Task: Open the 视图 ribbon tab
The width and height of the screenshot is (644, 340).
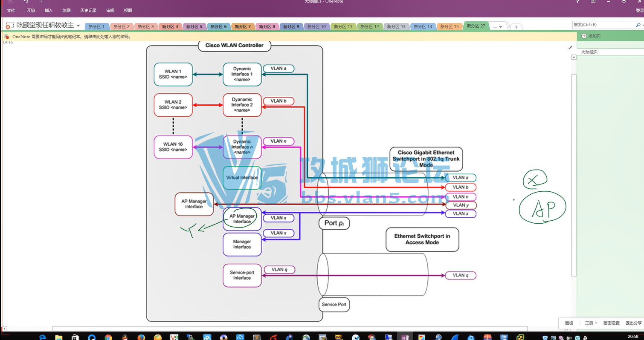Action: pyautogui.click(x=128, y=10)
